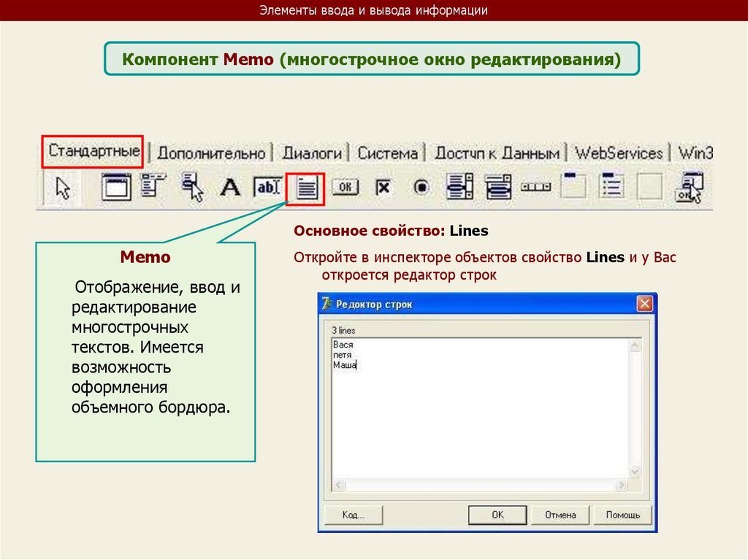Screen dimensions: 748x560
Task: Pick the MainMenu component icon
Action: click(116, 187)
